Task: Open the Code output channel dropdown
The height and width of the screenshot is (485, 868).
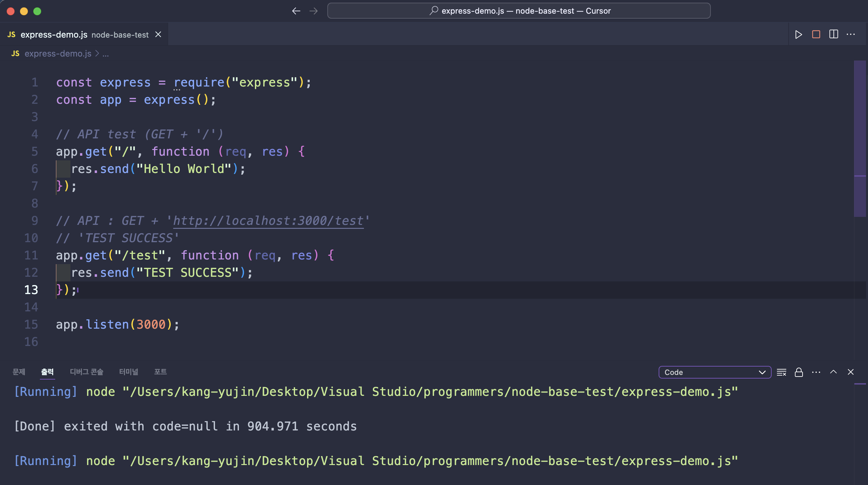Action: click(x=714, y=372)
